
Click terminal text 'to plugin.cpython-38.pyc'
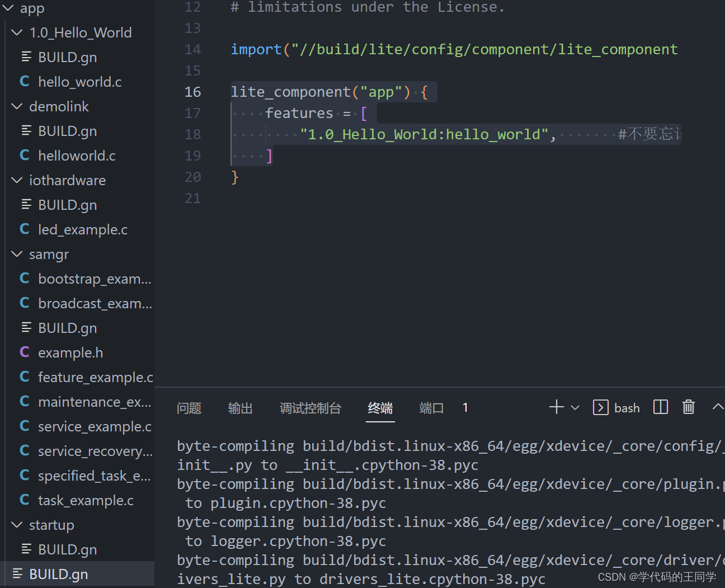[286, 503]
